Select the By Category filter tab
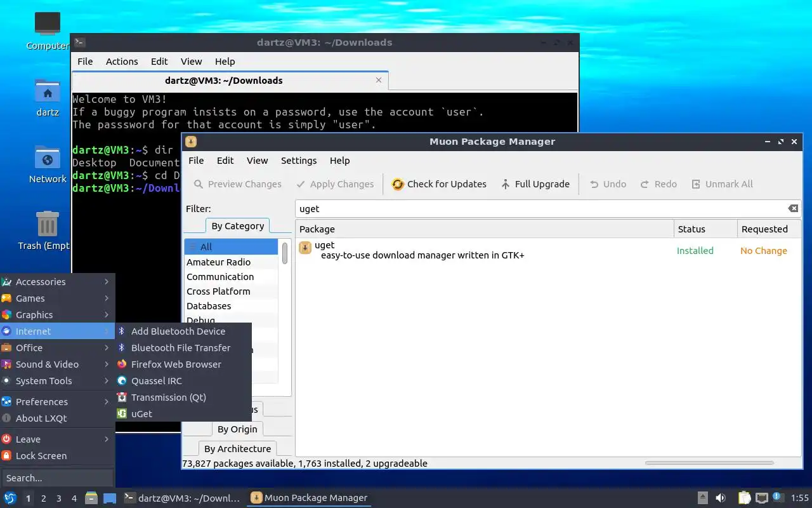Screen dimensions: 812x508 pos(238,226)
